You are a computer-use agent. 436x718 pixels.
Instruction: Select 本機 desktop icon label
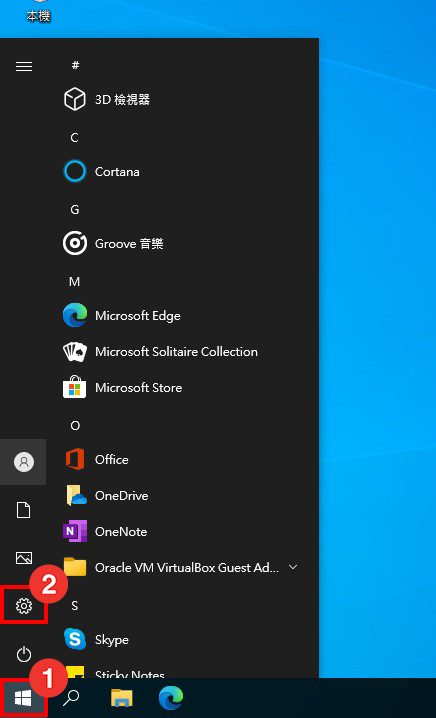point(38,16)
